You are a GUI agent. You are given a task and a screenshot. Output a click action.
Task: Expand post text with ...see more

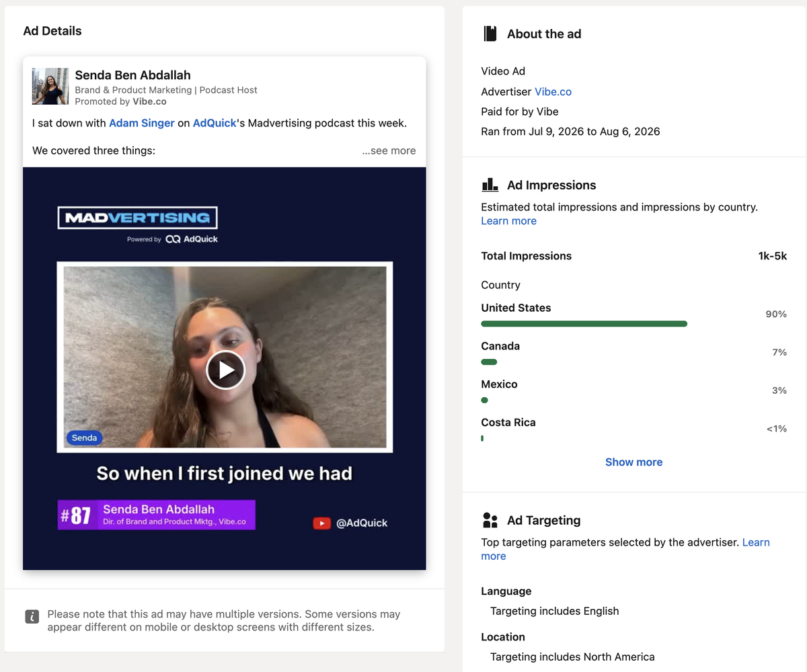389,151
